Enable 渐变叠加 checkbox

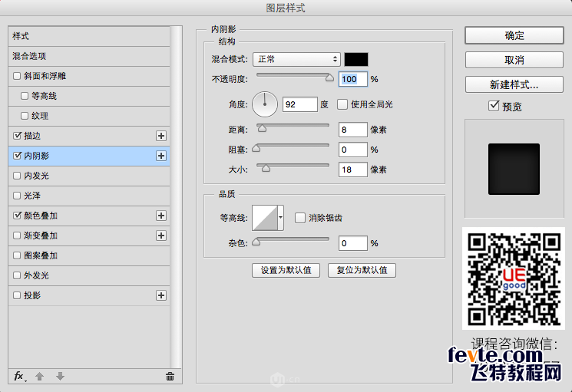point(17,236)
